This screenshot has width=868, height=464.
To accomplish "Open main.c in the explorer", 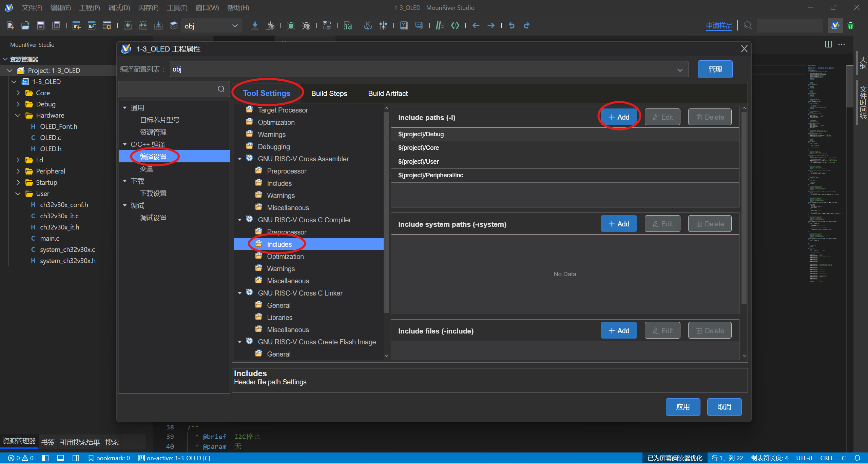I will [50, 238].
